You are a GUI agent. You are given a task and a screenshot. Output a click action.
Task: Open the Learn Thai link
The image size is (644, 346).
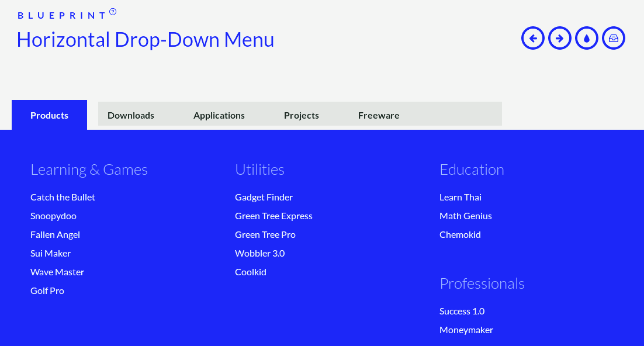coord(461,197)
